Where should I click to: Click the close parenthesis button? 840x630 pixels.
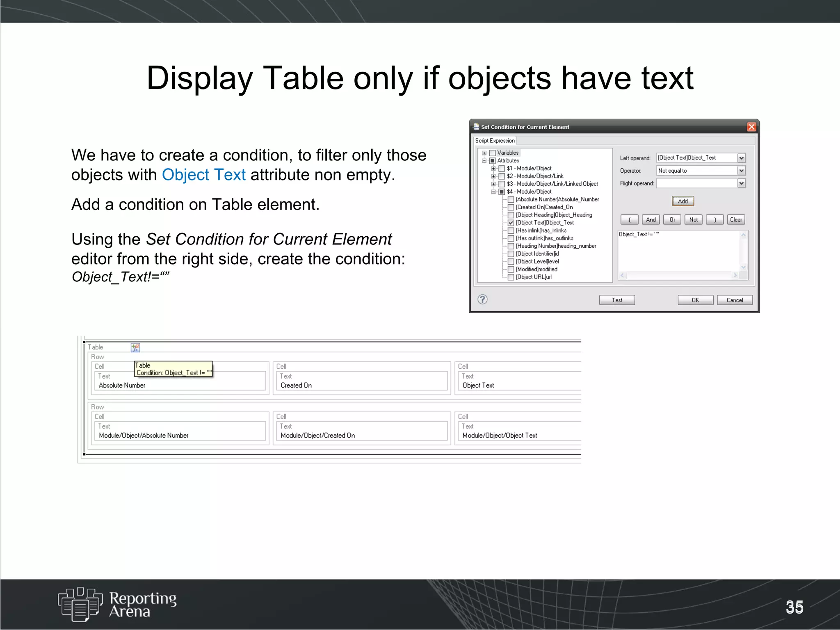coord(715,220)
